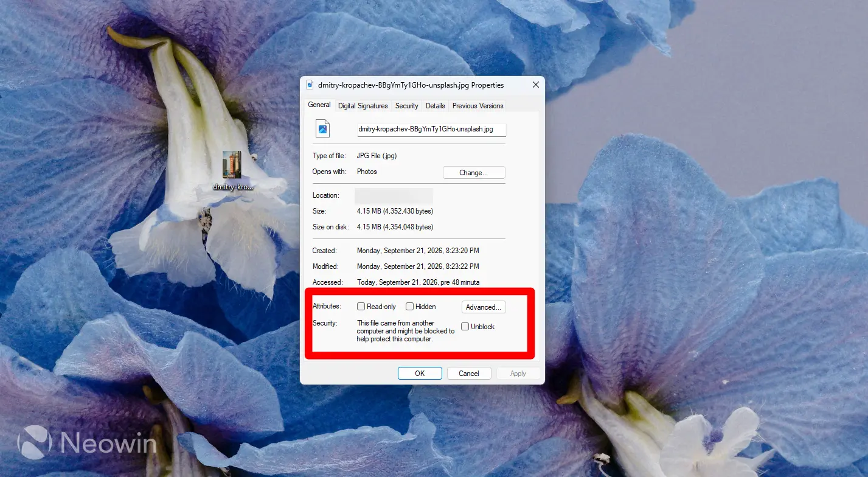Switch to the General tab
Image resolution: width=868 pixels, height=477 pixels.
coord(319,105)
